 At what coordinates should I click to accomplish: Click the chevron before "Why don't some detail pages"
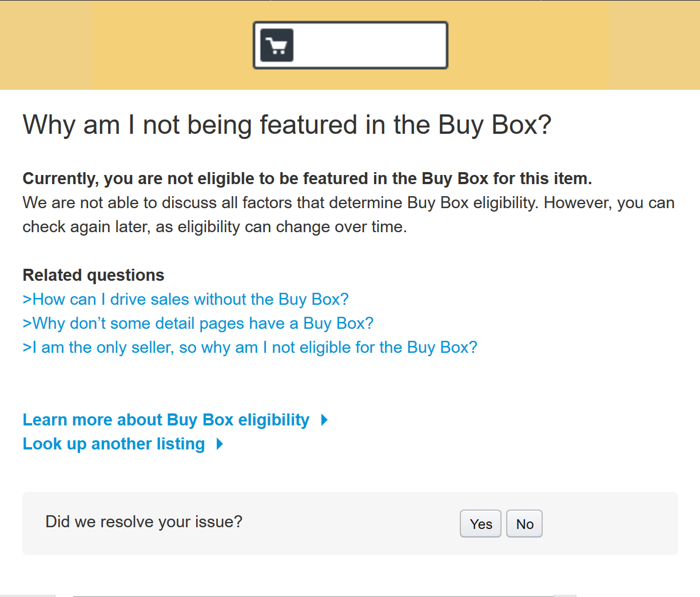click(27, 323)
